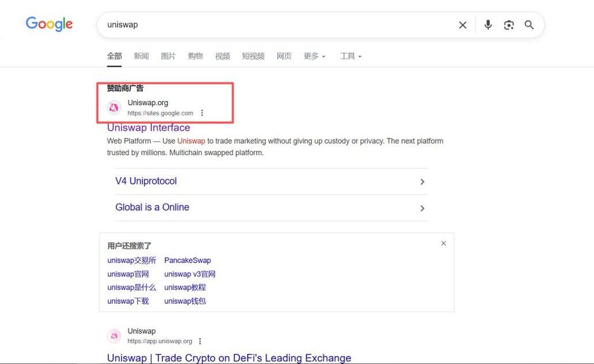Open the Global is a Online sitelink

coord(153,207)
